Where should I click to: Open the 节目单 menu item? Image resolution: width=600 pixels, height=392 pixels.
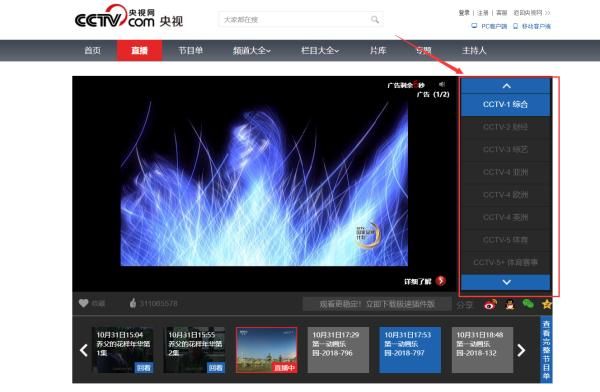point(191,51)
